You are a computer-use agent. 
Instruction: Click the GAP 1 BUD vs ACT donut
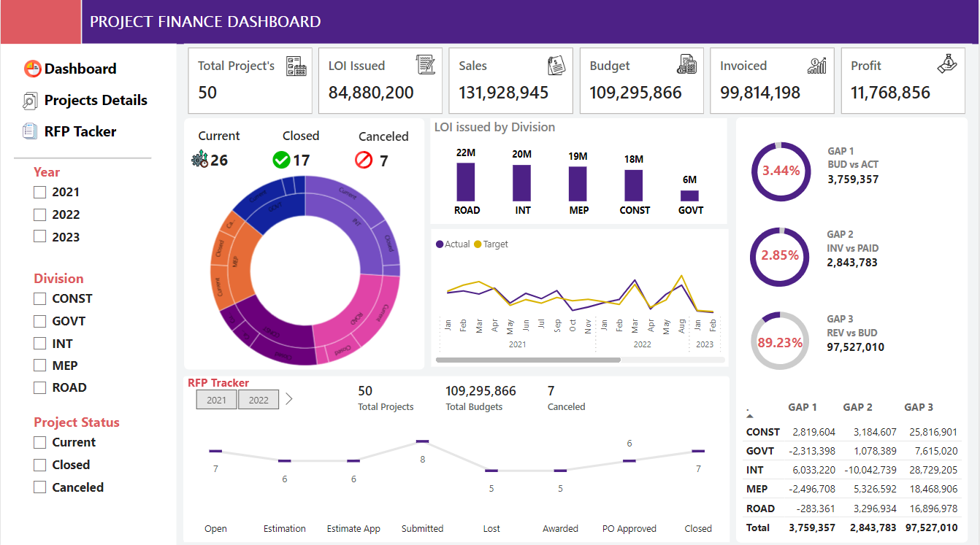(x=781, y=171)
